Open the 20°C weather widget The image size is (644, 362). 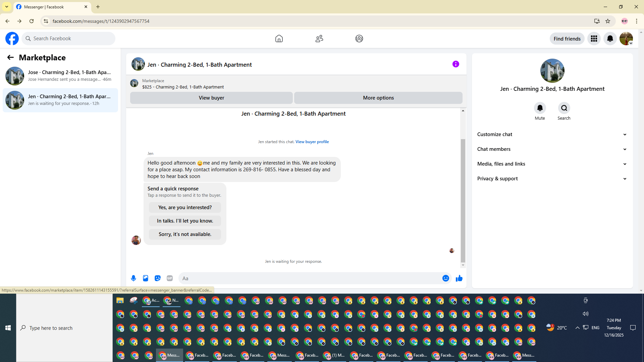(557, 328)
